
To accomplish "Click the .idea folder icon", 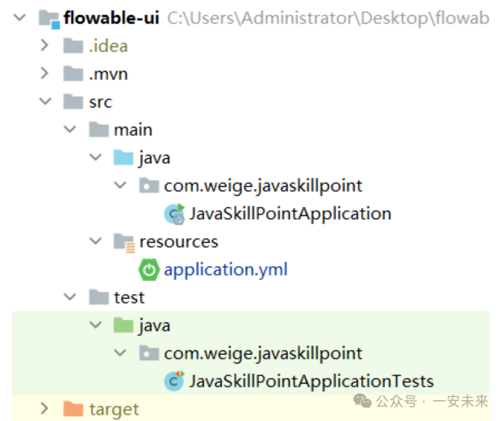I will [73, 46].
